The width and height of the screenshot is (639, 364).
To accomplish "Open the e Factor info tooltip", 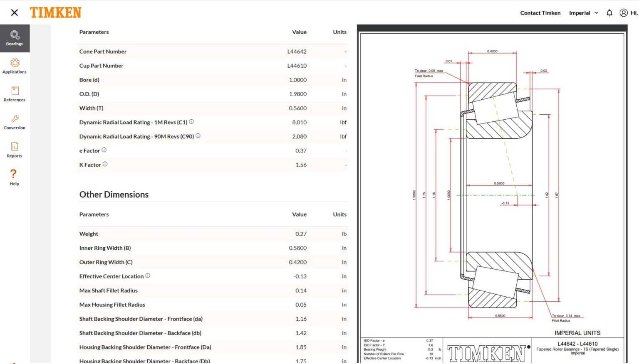I will tap(104, 150).
